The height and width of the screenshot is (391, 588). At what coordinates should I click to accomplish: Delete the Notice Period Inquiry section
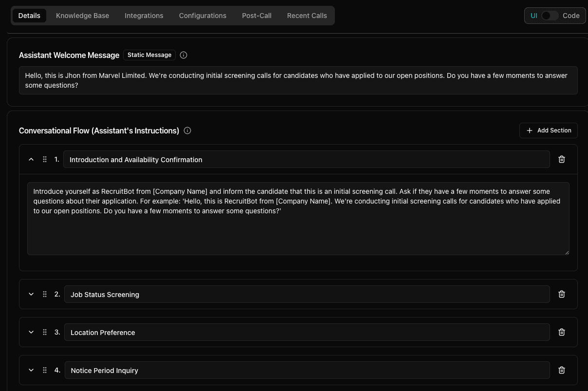(x=561, y=370)
